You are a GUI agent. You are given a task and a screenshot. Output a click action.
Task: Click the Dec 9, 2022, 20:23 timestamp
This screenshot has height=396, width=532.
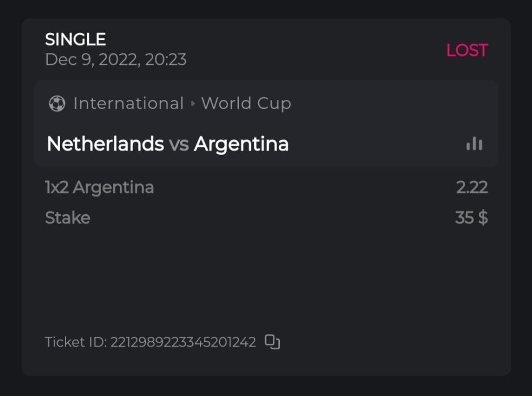tap(115, 60)
